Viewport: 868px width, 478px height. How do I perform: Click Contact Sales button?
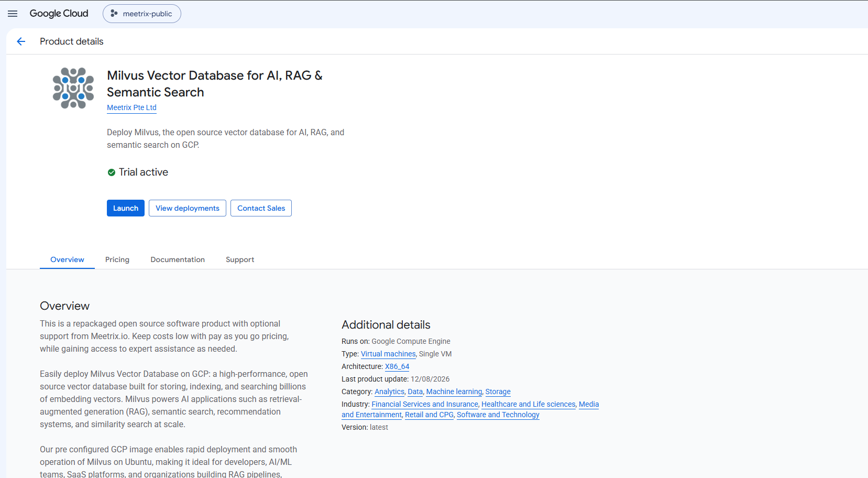pyautogui.click(x=261, y=208)
